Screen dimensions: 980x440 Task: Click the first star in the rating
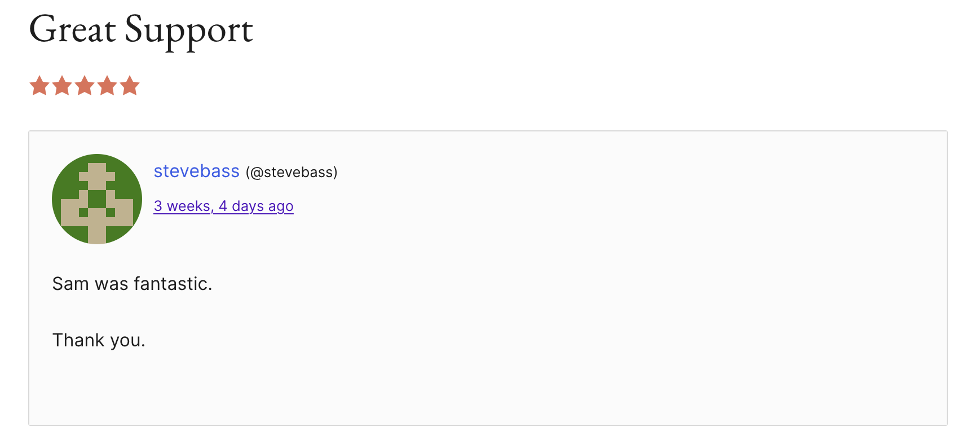(x=39, y=86)
